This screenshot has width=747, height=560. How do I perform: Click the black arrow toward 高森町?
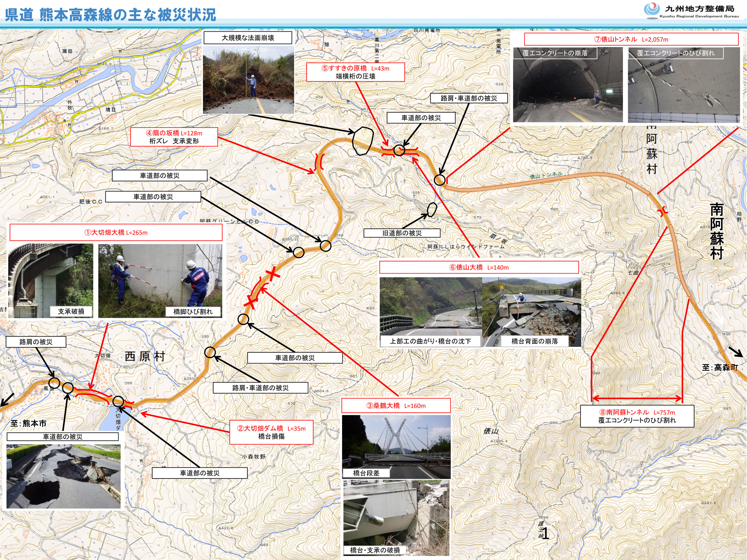click(736, 352)
